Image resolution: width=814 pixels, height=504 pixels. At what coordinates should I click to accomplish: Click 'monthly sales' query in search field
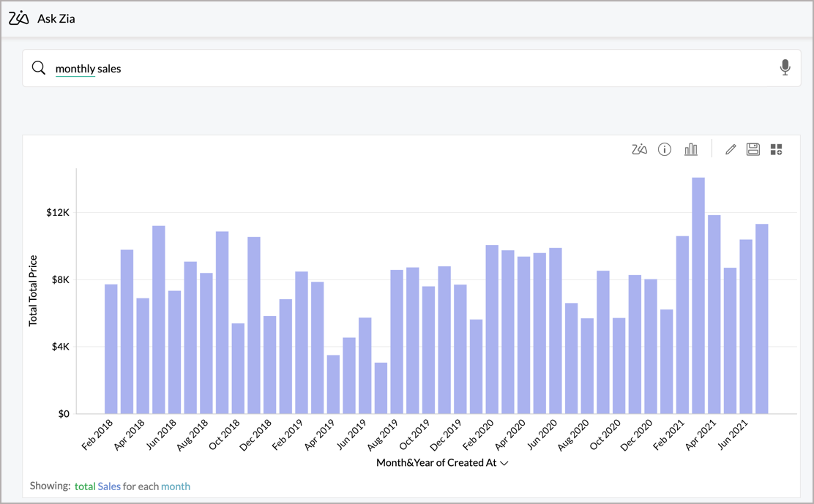pos(89,69)
